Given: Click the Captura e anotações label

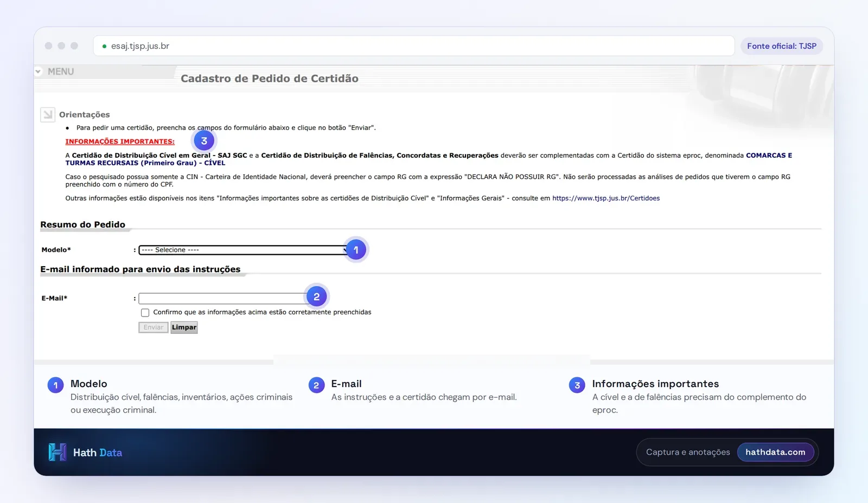Looking at the screenshot, I should click(688, 452).
